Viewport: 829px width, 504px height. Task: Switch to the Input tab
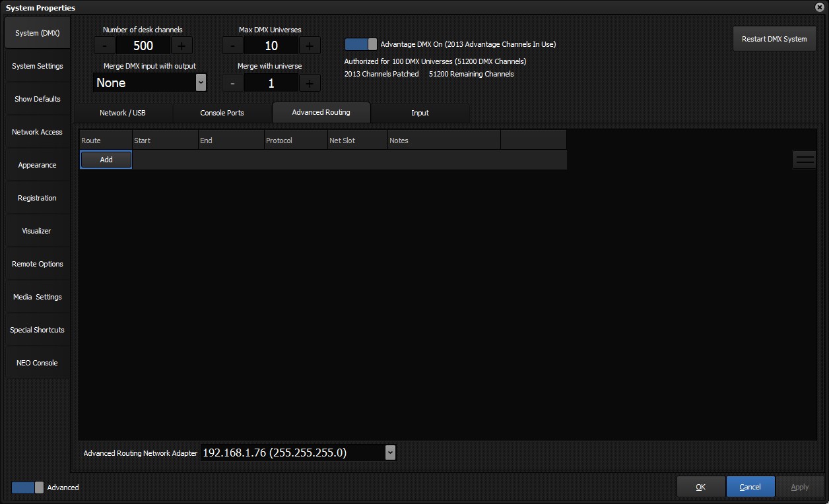click(420, 112)
